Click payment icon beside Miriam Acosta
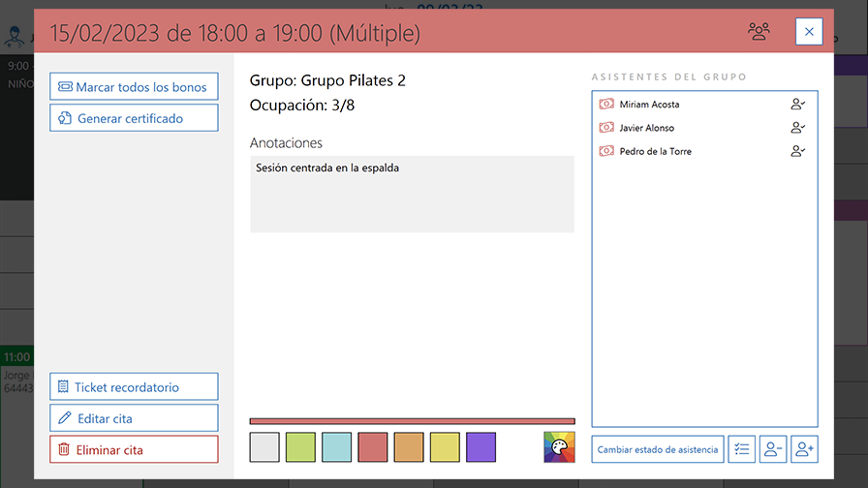The width and height of the screenshot is (868, 488). coord(606,105)
